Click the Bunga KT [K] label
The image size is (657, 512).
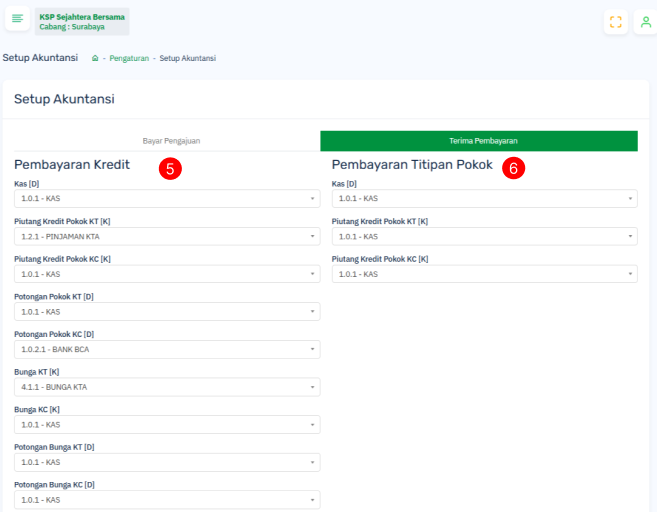(37, 372)
